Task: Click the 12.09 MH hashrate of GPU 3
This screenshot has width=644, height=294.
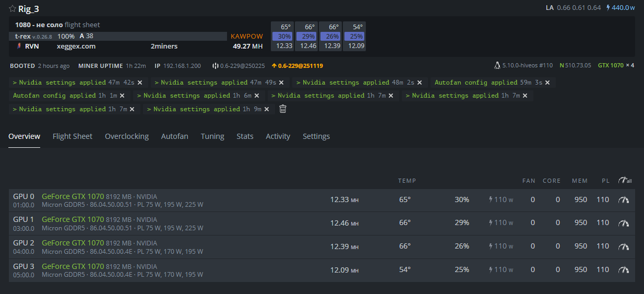Action: tap(344, 270)
